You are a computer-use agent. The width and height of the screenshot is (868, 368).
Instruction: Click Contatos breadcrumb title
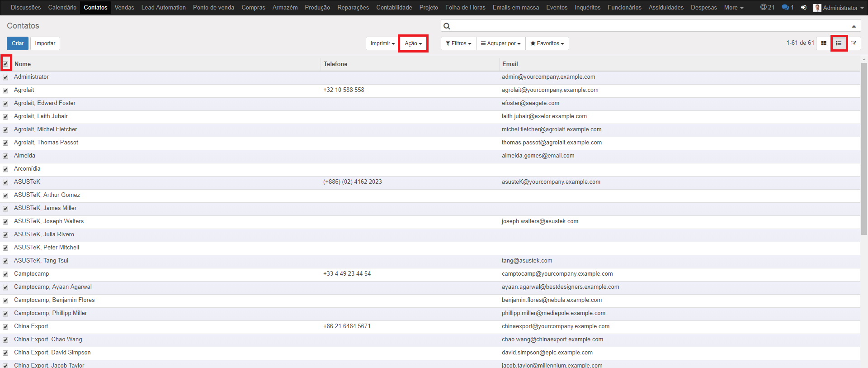[x=23, y=26]
